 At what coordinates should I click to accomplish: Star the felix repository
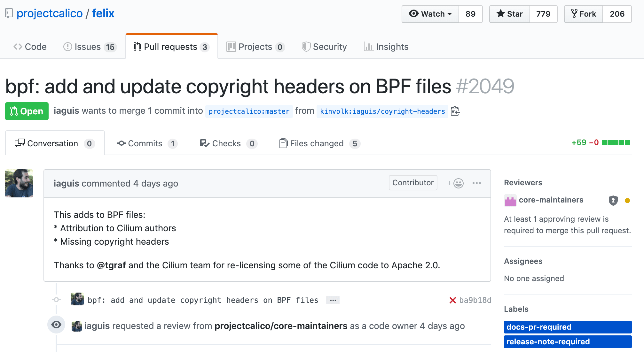coord(510,14)
